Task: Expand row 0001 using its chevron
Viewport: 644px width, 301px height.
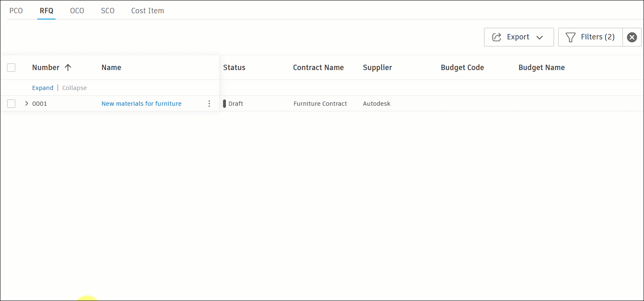Action: 27,104
